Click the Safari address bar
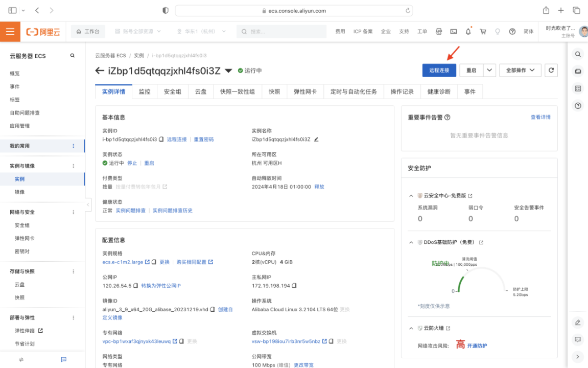588x368 pixels. (x=294, y=11)
